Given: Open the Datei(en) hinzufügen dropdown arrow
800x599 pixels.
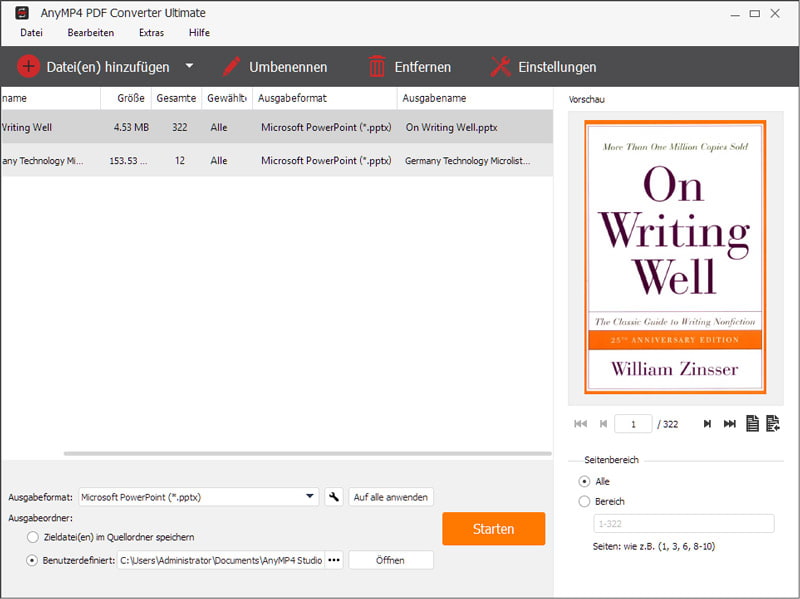Looking at the screenshot, I should pyautogui.click(x=189, y=66).
